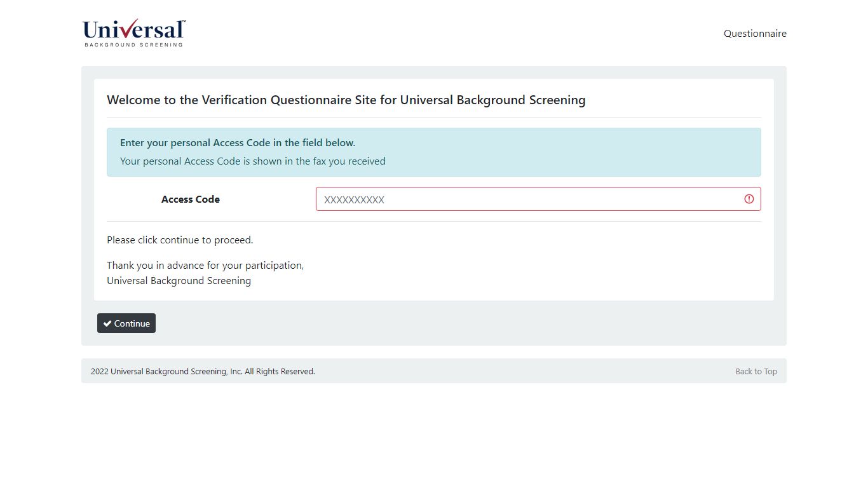Click the Continue button
The image size is (868, 488).
(126, 323)
